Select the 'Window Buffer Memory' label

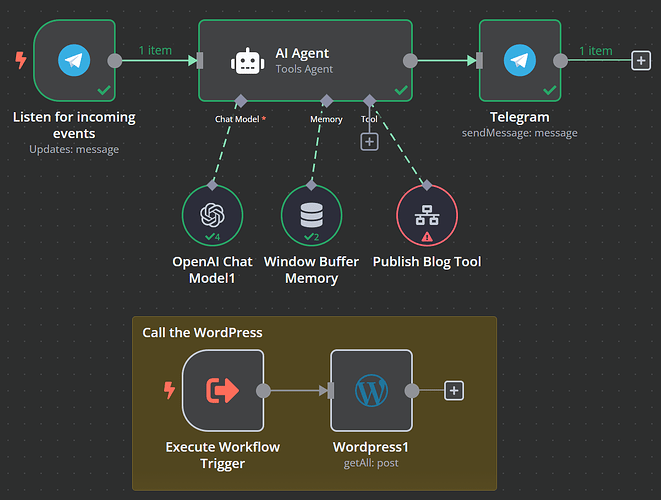[x=312, y=270]
